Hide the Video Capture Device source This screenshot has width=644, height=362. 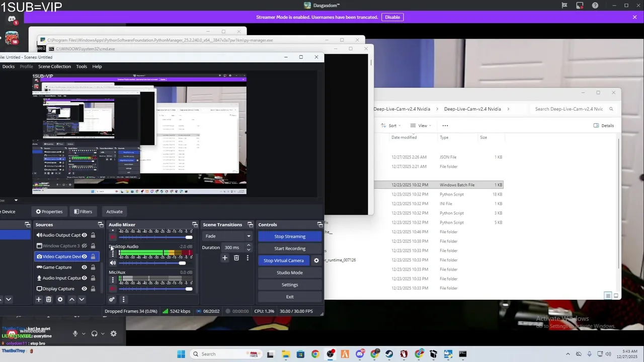click(x=85, y=256)
